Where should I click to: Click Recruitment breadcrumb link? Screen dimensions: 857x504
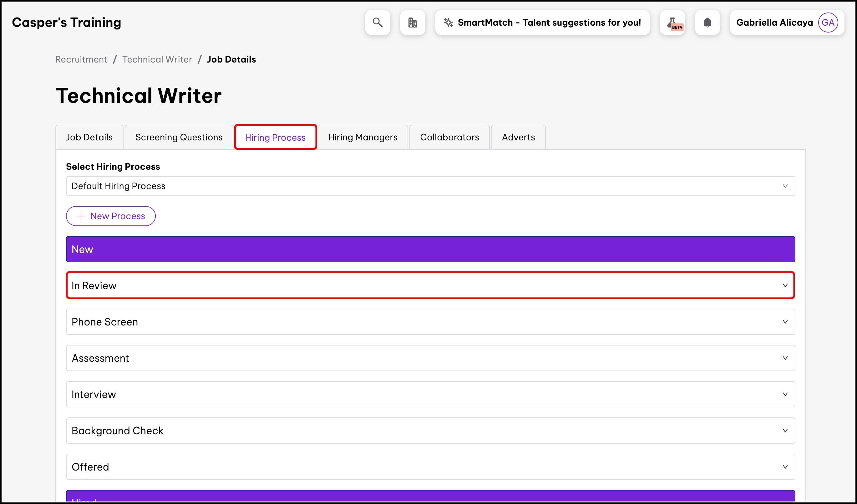pos(81,59)
